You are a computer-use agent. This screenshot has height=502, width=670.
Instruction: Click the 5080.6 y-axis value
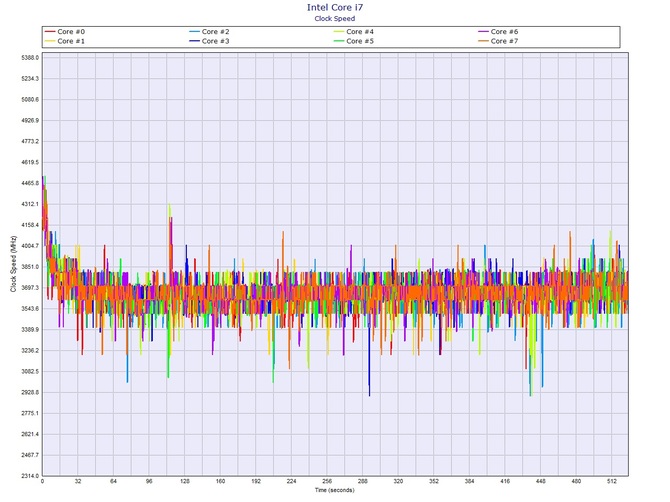(30, 100)
